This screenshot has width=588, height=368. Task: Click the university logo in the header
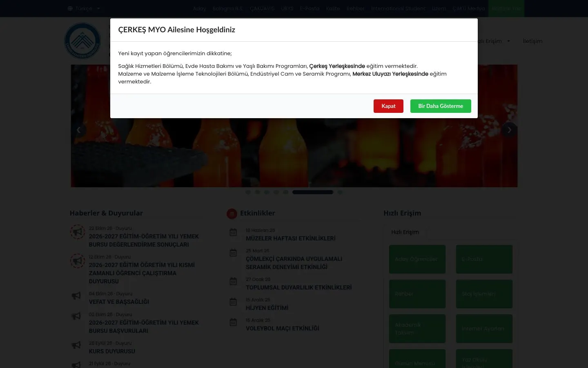coord(82,40)
